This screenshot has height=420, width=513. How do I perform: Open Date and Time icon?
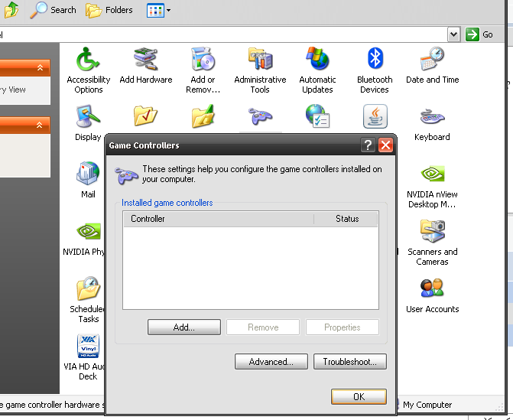coord(432,59)
